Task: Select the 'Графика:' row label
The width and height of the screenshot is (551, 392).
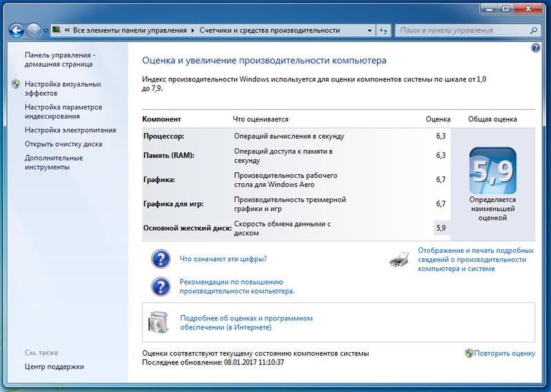Action: coord(159,180)
